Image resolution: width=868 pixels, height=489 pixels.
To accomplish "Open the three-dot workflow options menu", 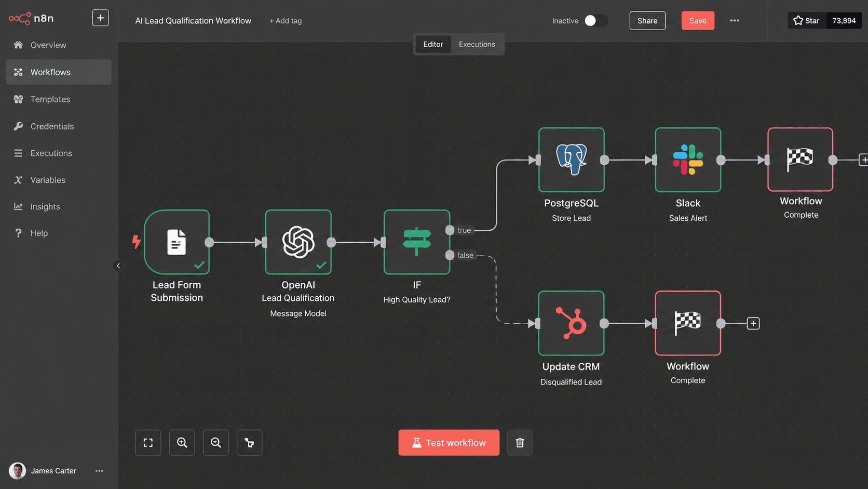I will point(734,20).
